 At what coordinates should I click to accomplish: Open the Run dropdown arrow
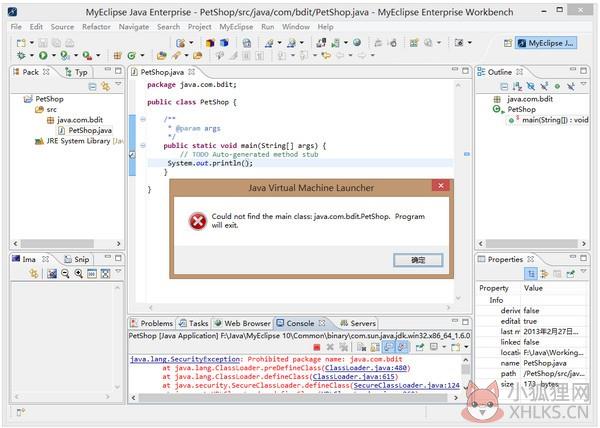point(54,56)
